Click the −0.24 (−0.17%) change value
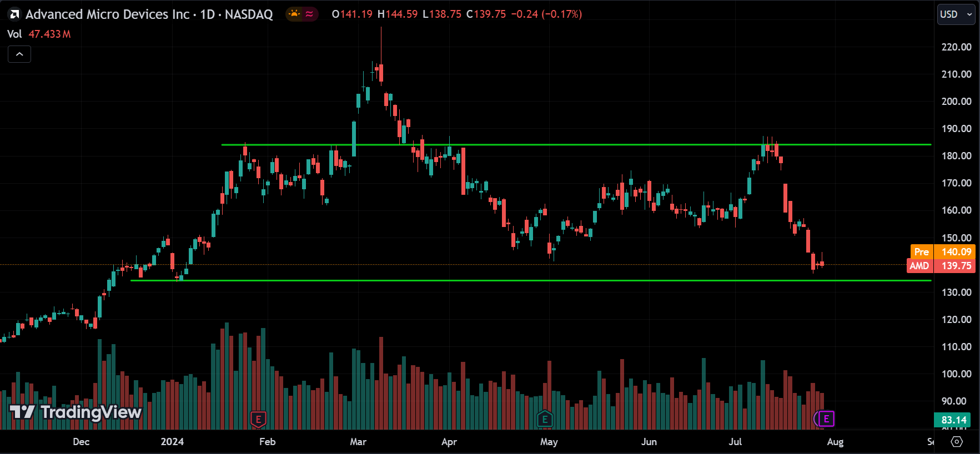980x454 pixels. (546, 14)
